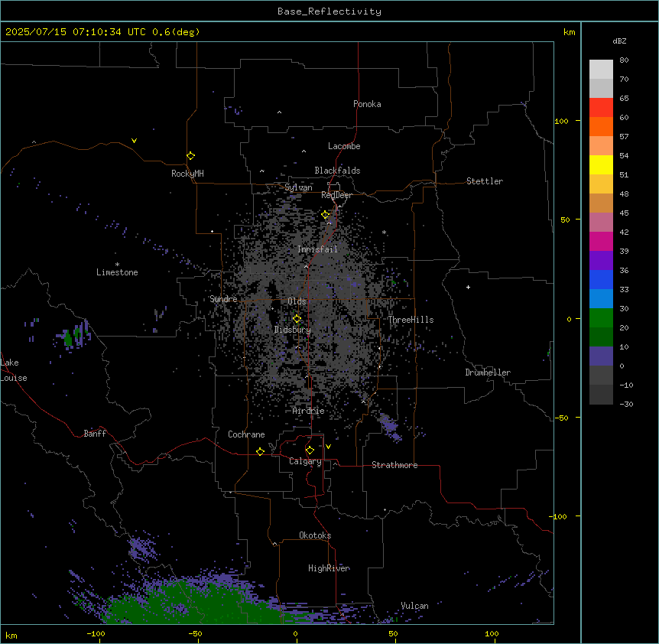Screen dimensions: 659x644
Task: Click the ThreeHills town label
Action: [x=411, y=320]
